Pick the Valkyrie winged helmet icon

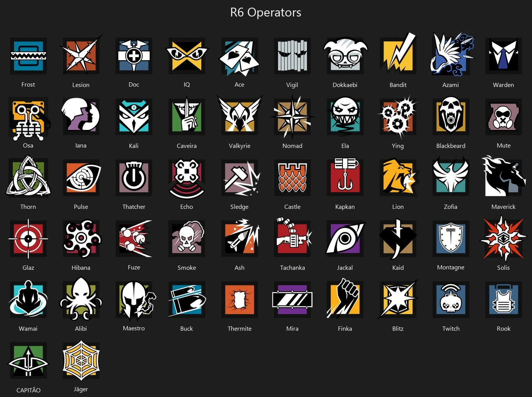(240, 116)
